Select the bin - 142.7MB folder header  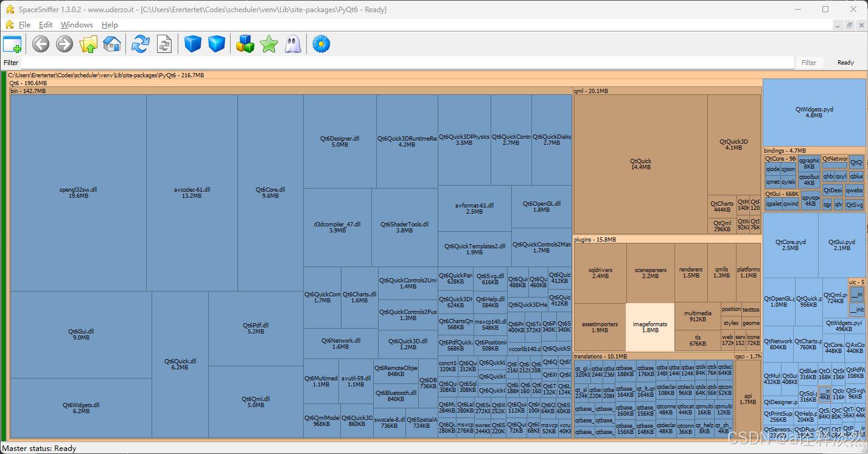pos(291,91)
